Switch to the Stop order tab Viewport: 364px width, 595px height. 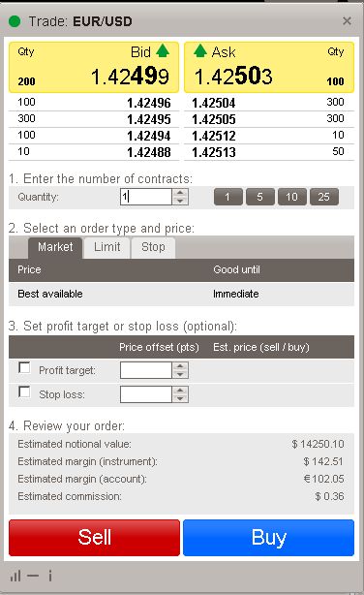pyautogui.click(x=153, y=247)
